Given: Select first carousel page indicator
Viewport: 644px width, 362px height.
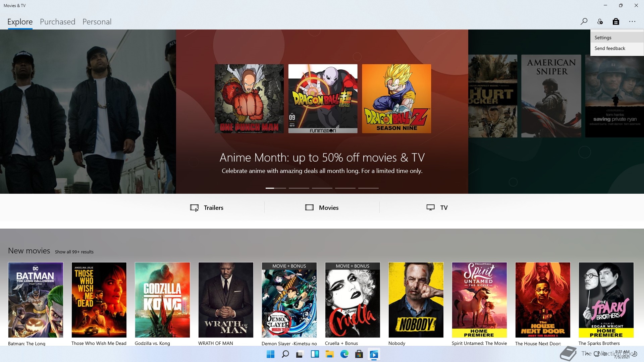Looking at the screenshot, I should pyautogui.click(x=276, y=188).
